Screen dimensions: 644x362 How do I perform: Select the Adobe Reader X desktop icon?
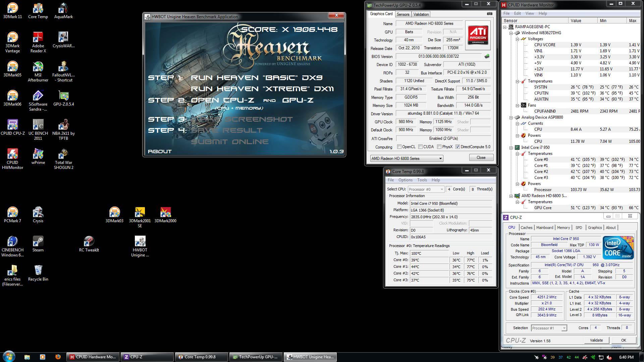38,42
